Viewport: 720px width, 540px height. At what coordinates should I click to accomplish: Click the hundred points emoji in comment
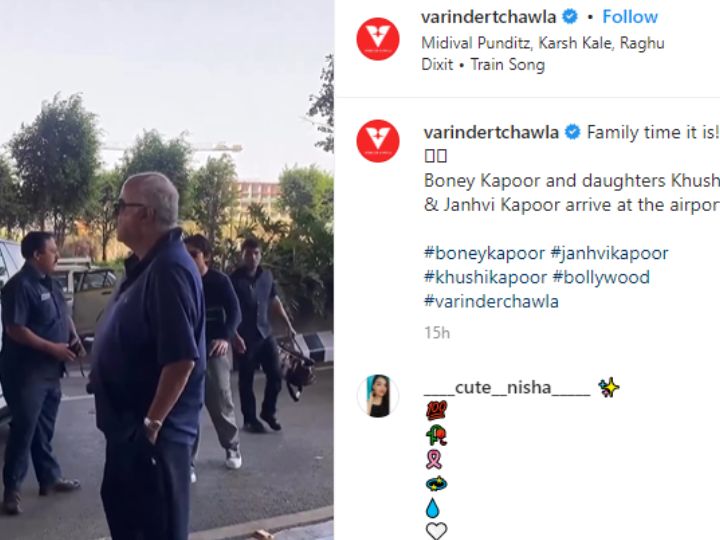coord(436,410)
